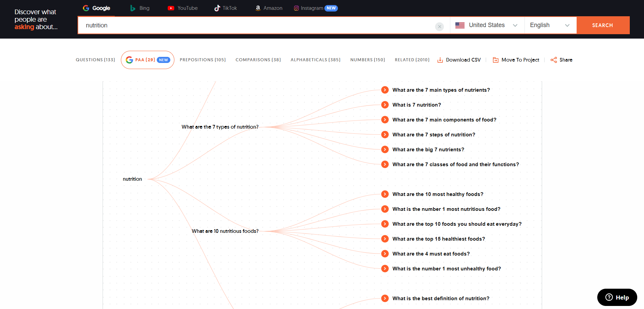This screenshot has height=309, width=644.
Task: Open the Help chat button
Action: 617,297
